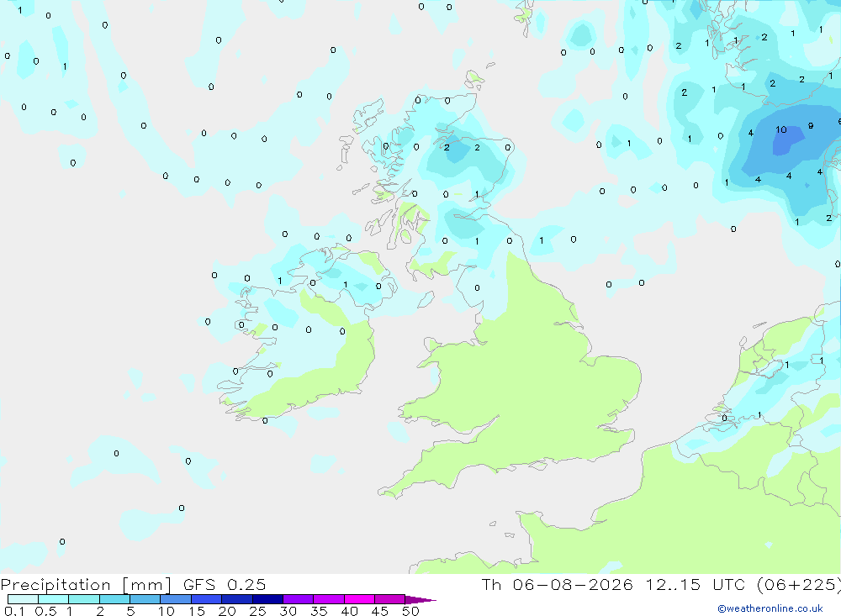Click the "50" legend scale label
Screen dimensions: 841x616
coord(410,611)
